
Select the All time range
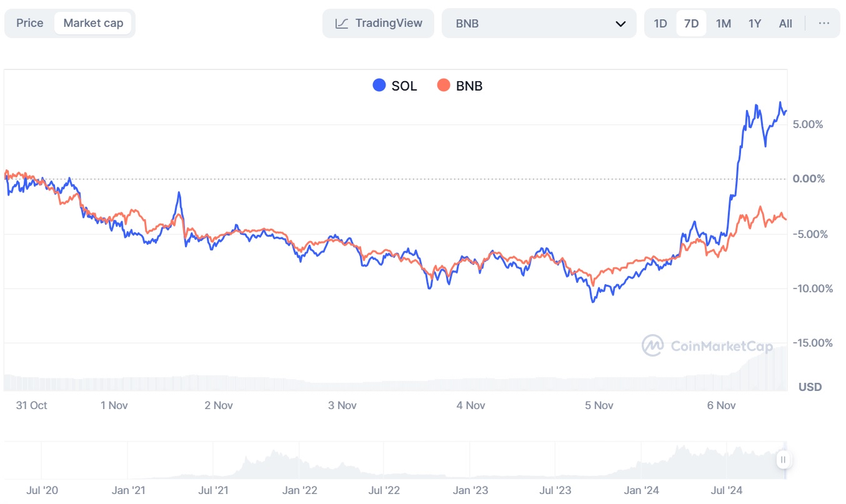click(786, 24)
